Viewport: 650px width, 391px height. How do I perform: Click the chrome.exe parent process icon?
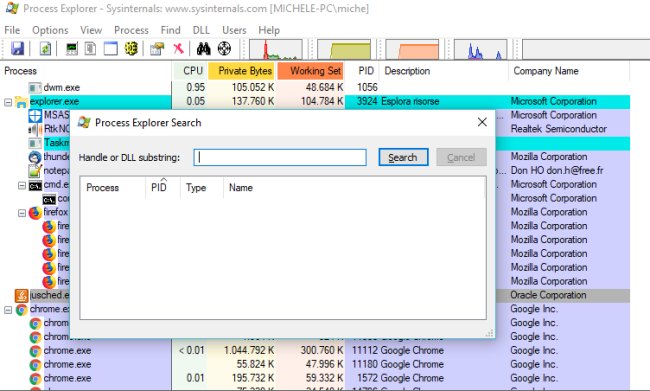click(x=22, y=310)
